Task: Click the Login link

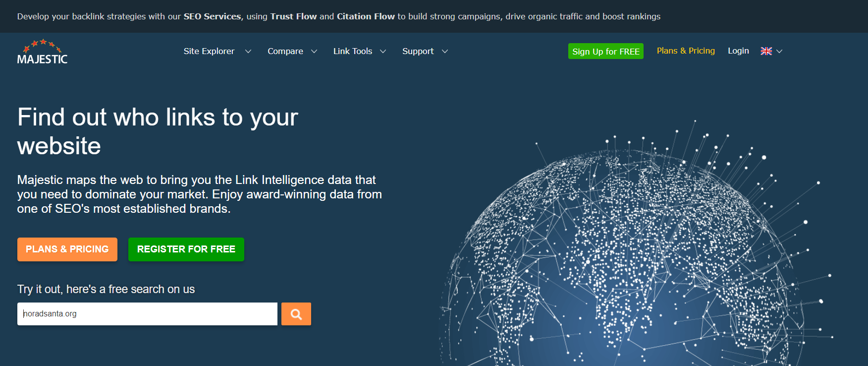Action: pos(738,51)
